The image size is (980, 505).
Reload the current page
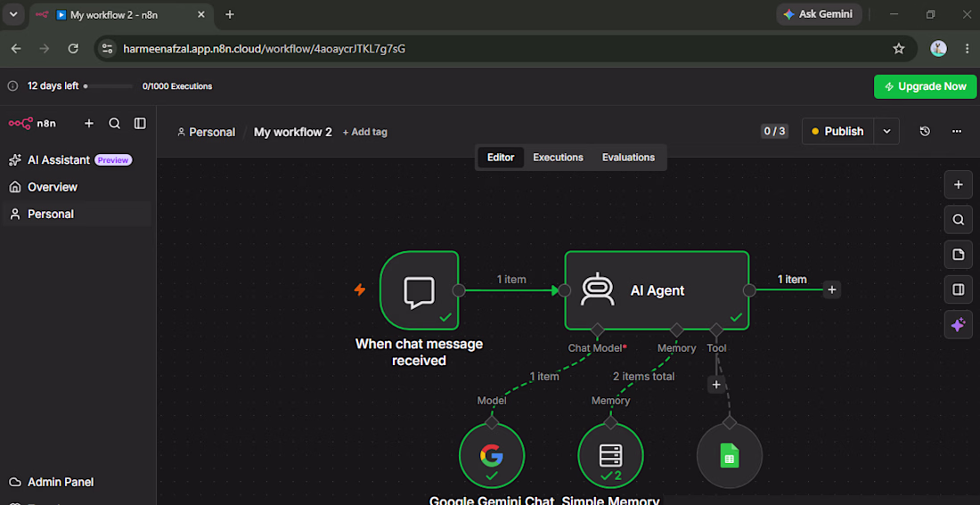click(73, 48)
